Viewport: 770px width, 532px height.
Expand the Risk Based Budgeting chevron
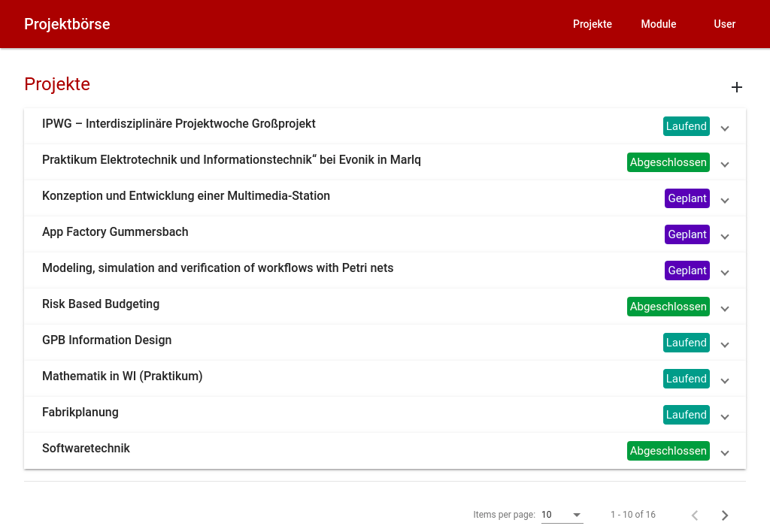(725, 309)
